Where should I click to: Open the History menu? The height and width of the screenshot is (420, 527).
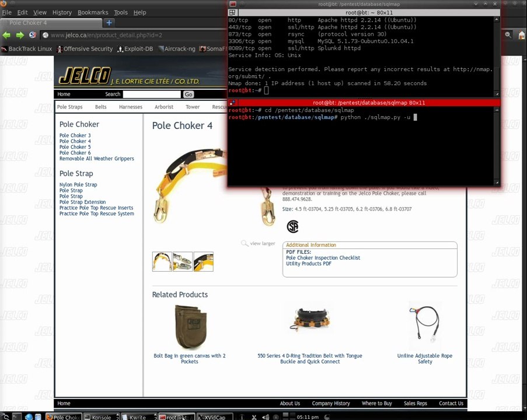(x=62, y=12)
